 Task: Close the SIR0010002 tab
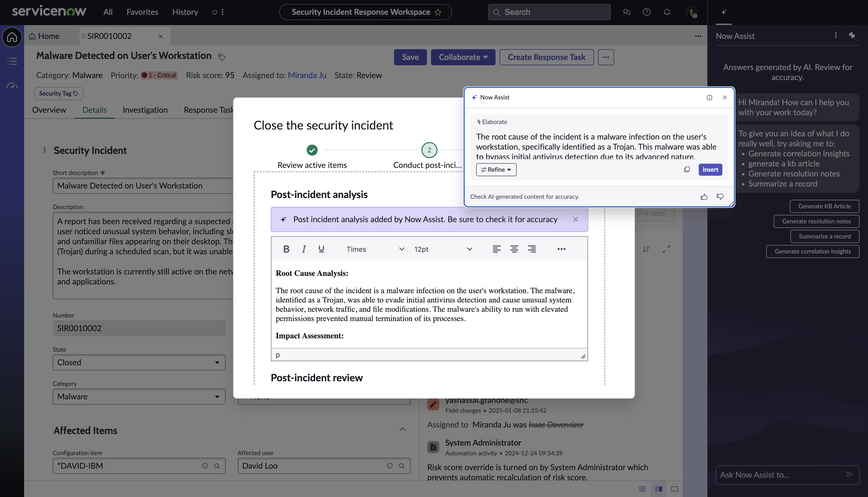(x=160, y=36)
